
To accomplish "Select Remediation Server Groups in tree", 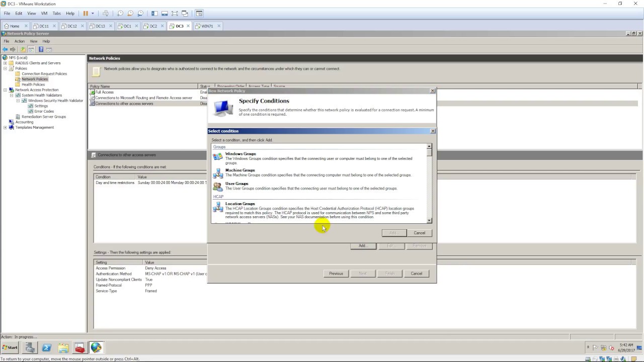I will coord(43,117).
